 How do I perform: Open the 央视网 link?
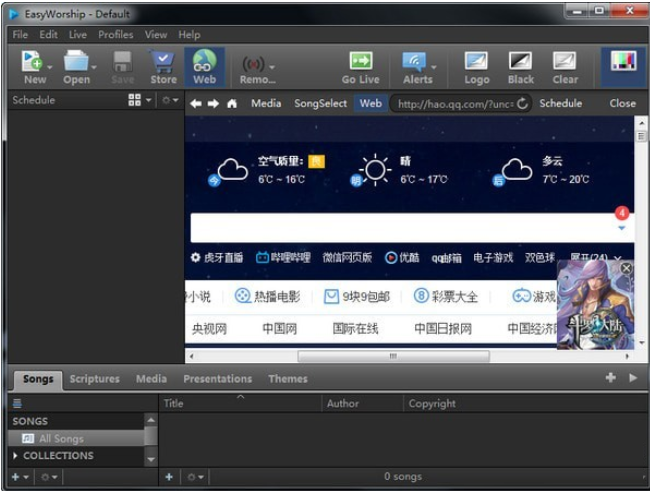tap(209, 329)
